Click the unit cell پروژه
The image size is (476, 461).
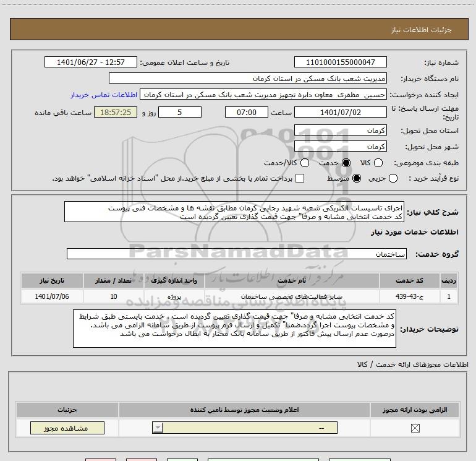pos(174,296)
